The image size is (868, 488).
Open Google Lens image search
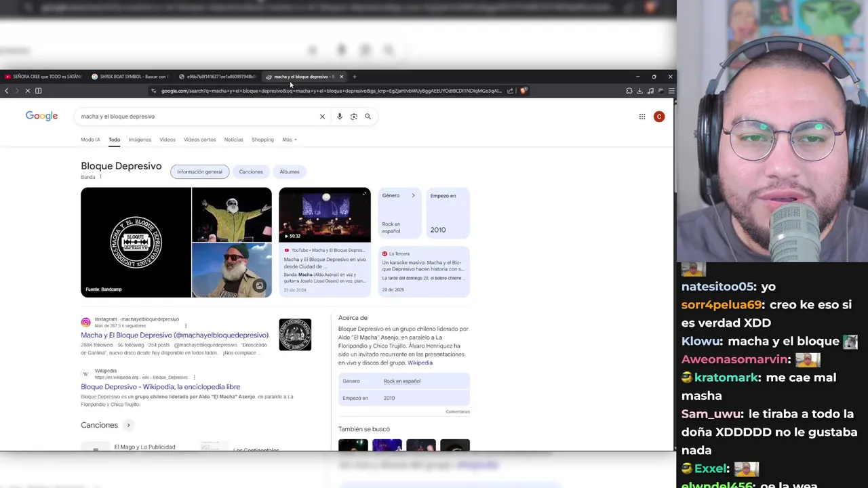(x=353, y=117)
